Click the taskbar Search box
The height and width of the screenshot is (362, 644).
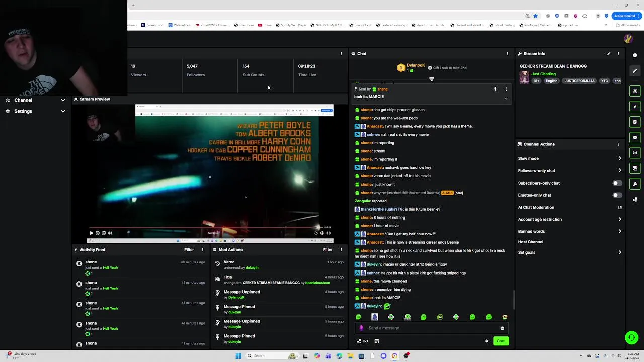[273, 356]
